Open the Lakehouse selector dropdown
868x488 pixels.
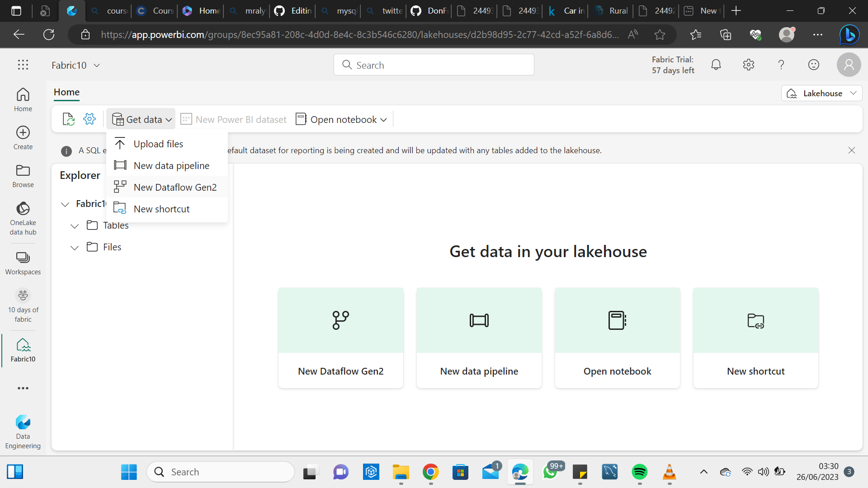(x=821, y=93)
